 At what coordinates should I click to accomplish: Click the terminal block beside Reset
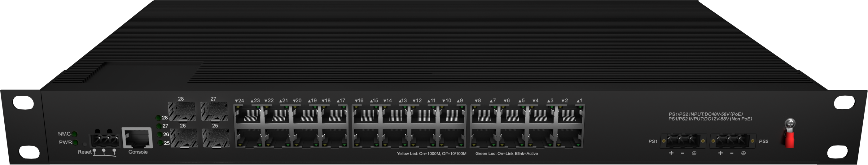[x=104, y=139]
